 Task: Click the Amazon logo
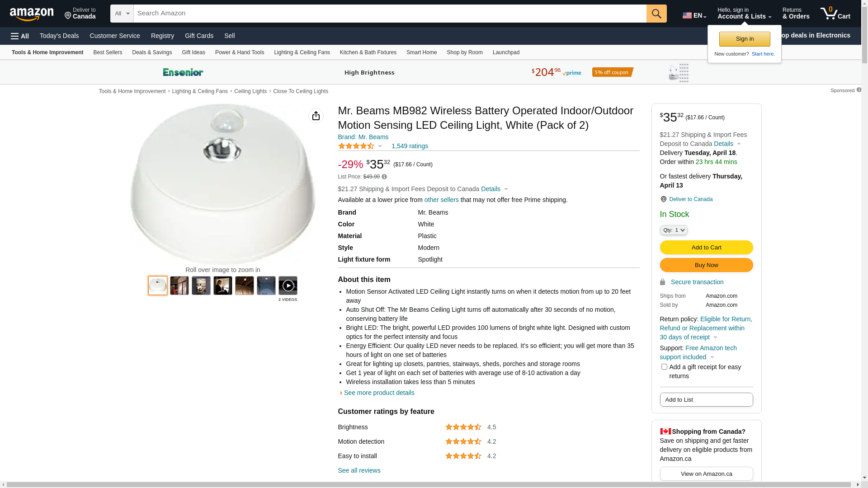32,14
